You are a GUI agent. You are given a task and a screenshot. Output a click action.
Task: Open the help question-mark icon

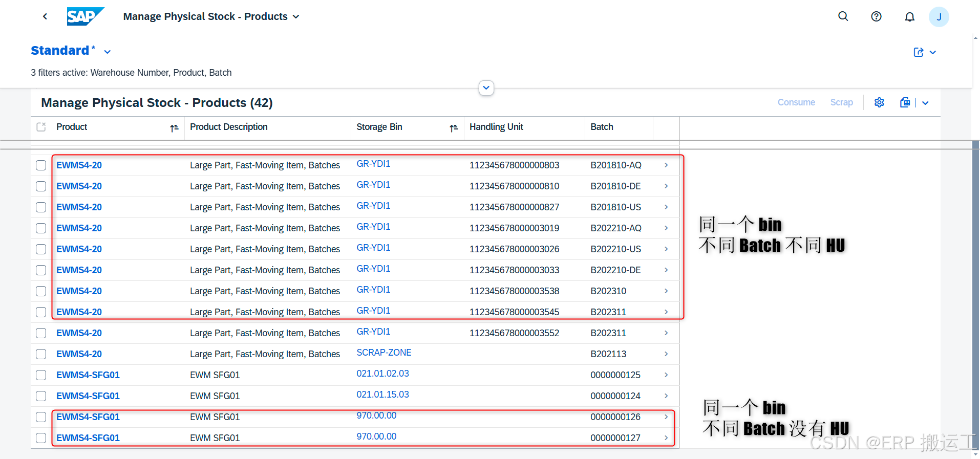[x=876, y=16]
